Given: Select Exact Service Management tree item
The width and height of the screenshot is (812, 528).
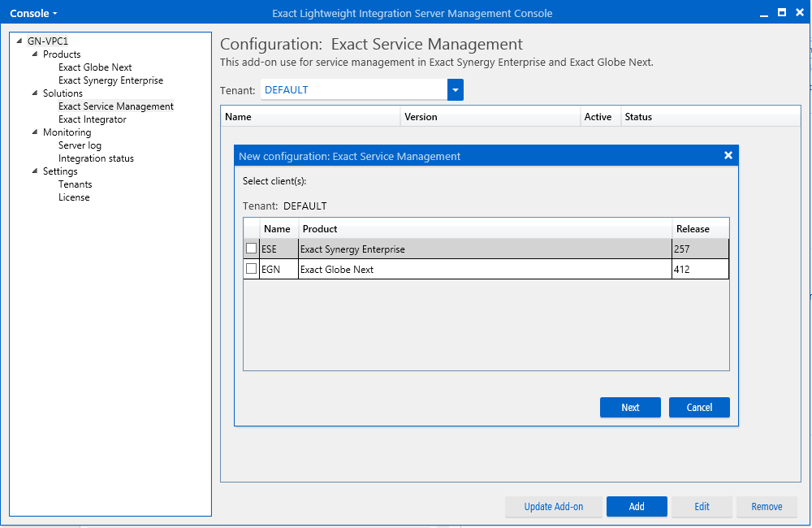Looking at the screenshot, I should click(115, 106).
